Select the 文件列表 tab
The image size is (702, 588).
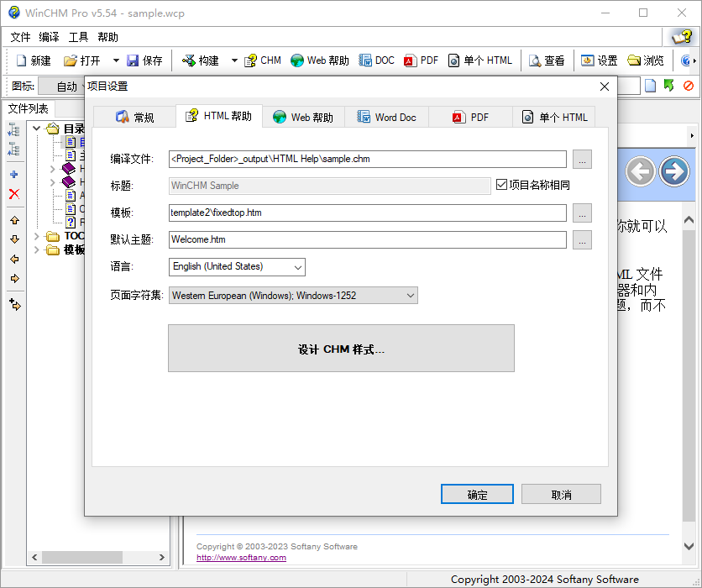[x=29, y=108]
